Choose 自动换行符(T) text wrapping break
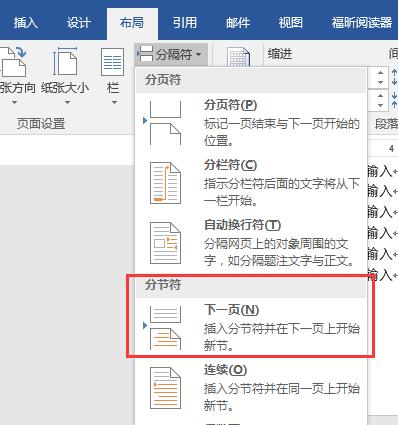The image size is (398, 425). pos(251,243)
